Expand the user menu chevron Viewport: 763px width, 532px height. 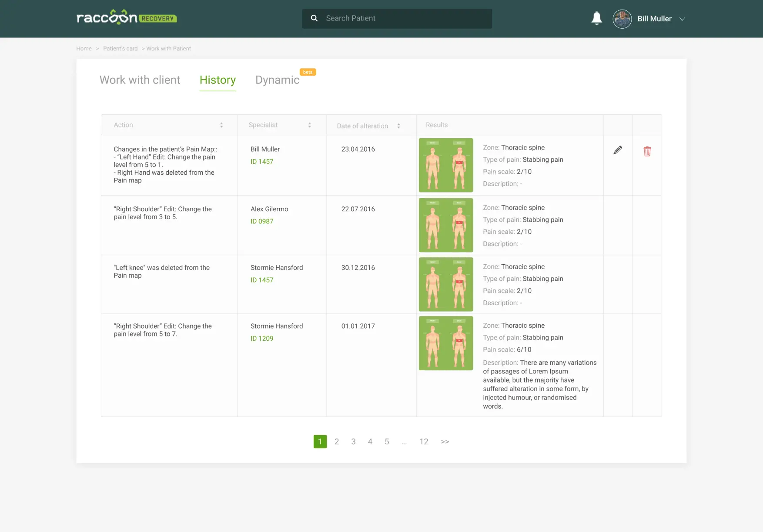[682, 19]
